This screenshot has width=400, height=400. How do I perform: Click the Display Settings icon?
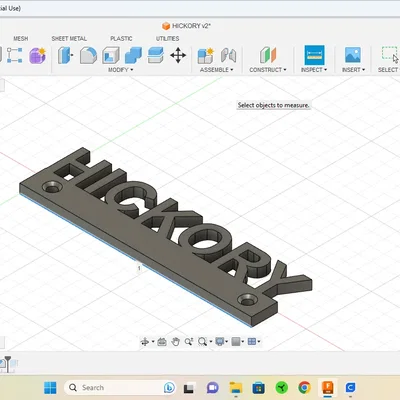220,342
